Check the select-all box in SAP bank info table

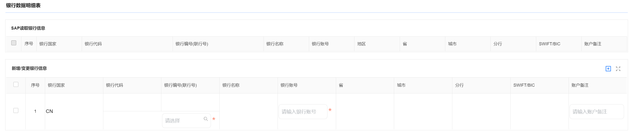point(14,43)
